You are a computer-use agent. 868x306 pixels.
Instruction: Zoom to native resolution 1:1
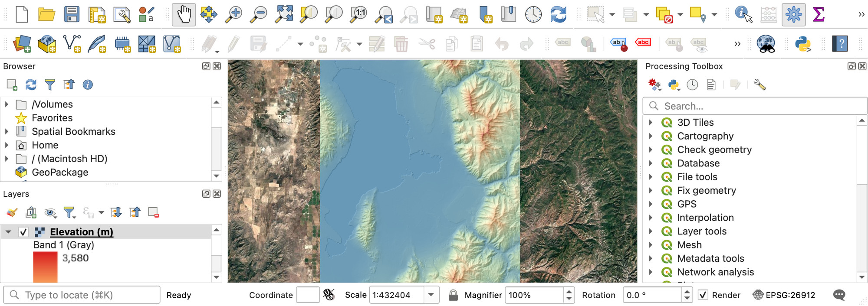(x=359, y=14)
